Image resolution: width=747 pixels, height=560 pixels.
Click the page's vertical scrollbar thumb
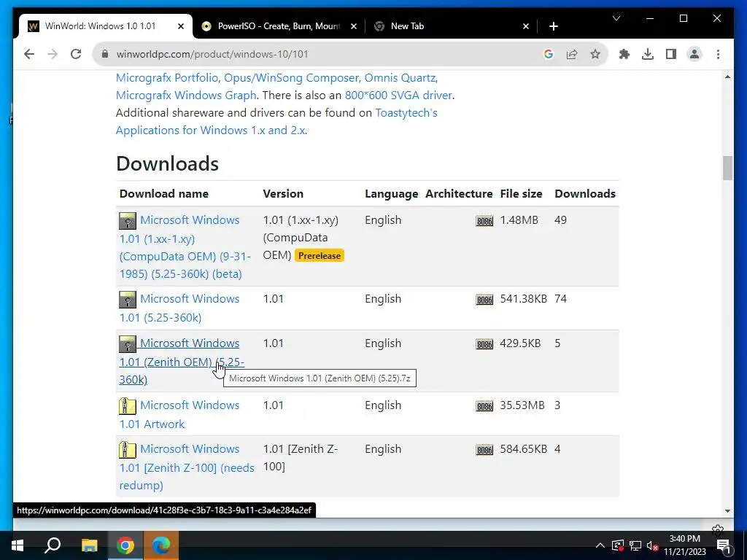[x=727, y=168]
